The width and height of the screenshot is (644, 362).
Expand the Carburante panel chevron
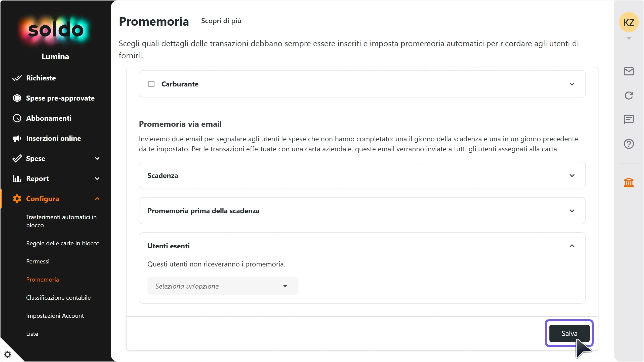[x=572, y=84]
